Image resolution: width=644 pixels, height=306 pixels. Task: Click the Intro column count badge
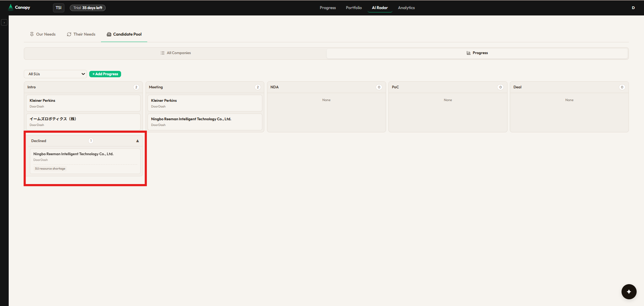tap(136, 87)
